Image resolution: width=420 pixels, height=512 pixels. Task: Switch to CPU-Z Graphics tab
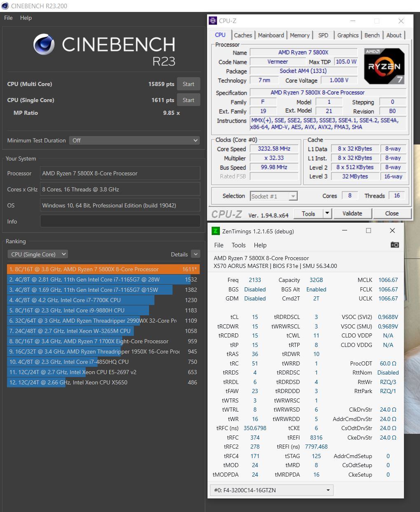point(348,35)
